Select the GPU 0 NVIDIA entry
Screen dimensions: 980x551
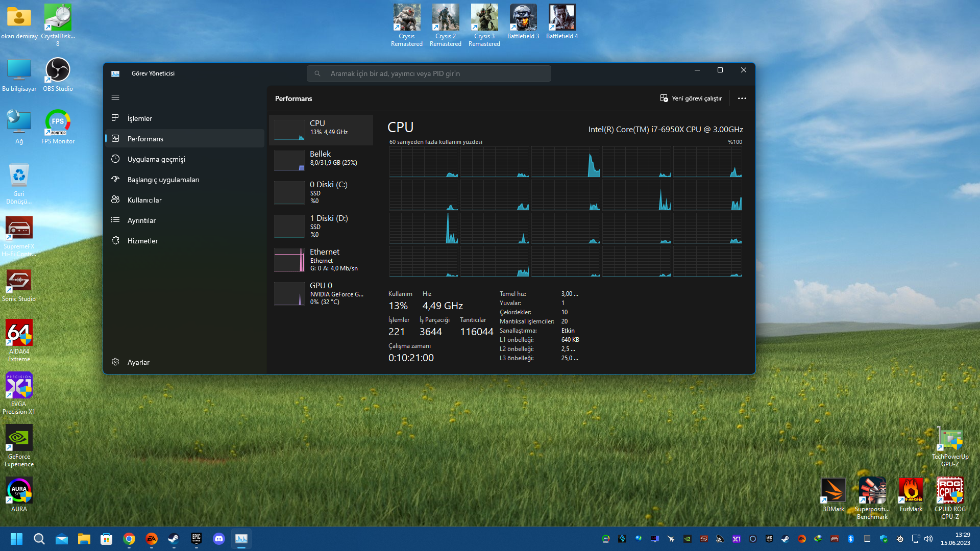321,293
